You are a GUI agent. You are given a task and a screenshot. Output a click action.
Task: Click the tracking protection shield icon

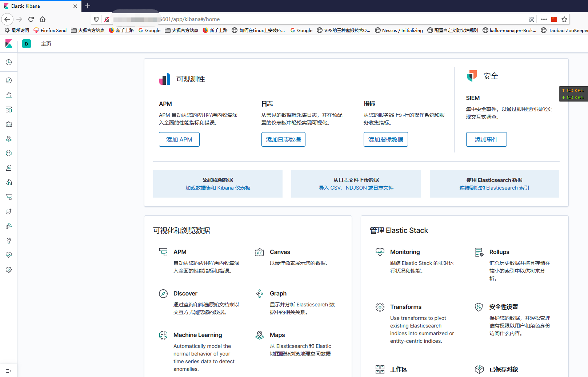tap(96, 19)
